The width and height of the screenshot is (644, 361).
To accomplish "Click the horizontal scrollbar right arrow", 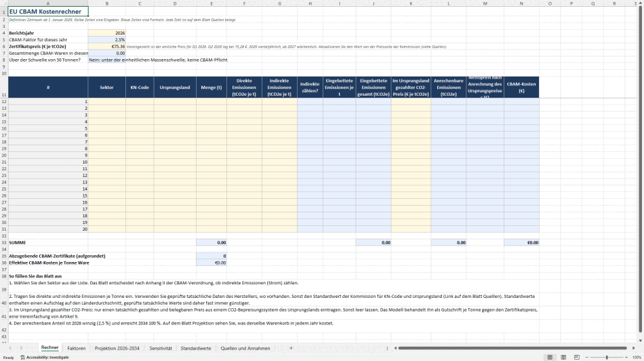I will click(633, 348).
